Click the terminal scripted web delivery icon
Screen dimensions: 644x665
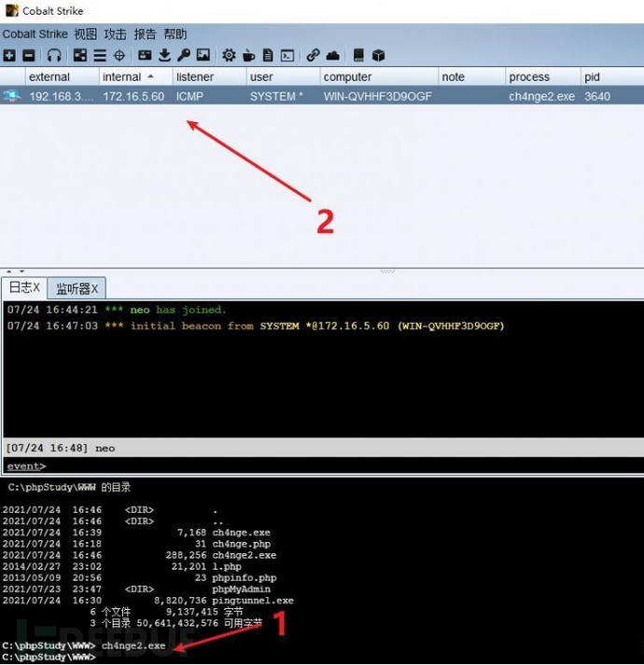[287, 55]
